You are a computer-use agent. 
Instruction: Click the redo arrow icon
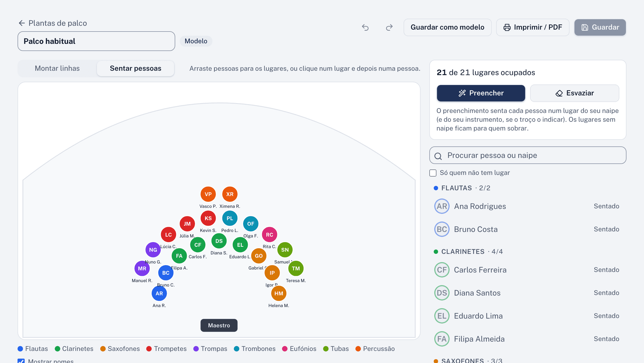coord(389,27)
